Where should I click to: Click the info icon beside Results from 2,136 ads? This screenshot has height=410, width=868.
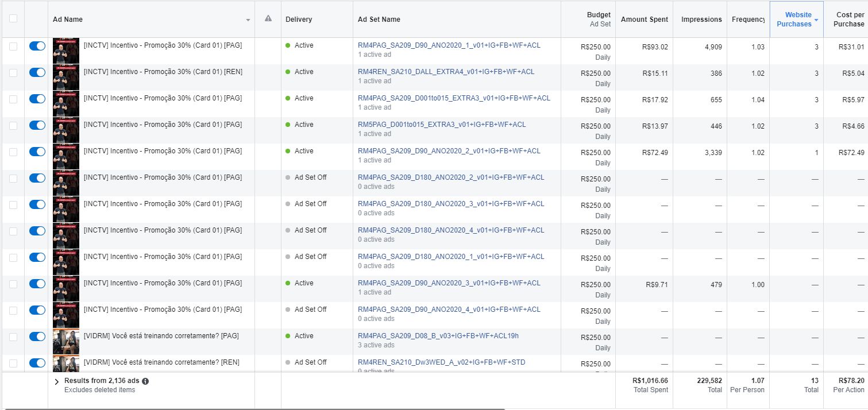[145, 381]
